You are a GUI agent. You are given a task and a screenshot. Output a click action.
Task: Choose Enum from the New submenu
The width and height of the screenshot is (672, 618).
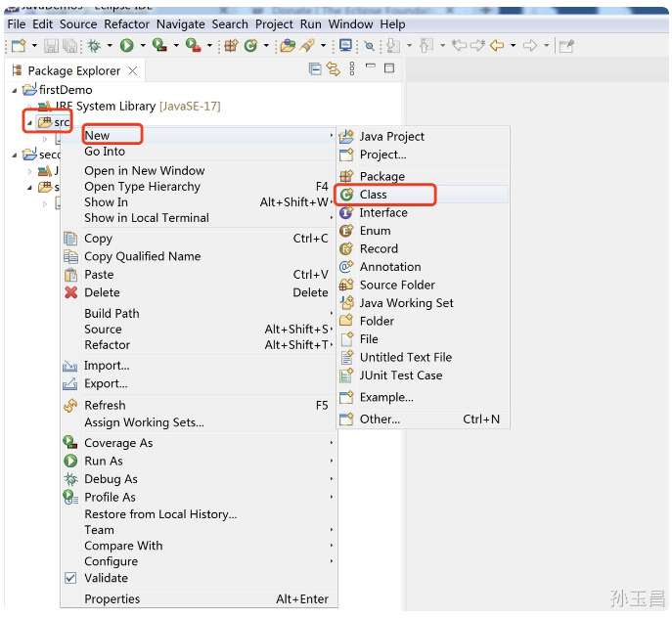[424, 231]
